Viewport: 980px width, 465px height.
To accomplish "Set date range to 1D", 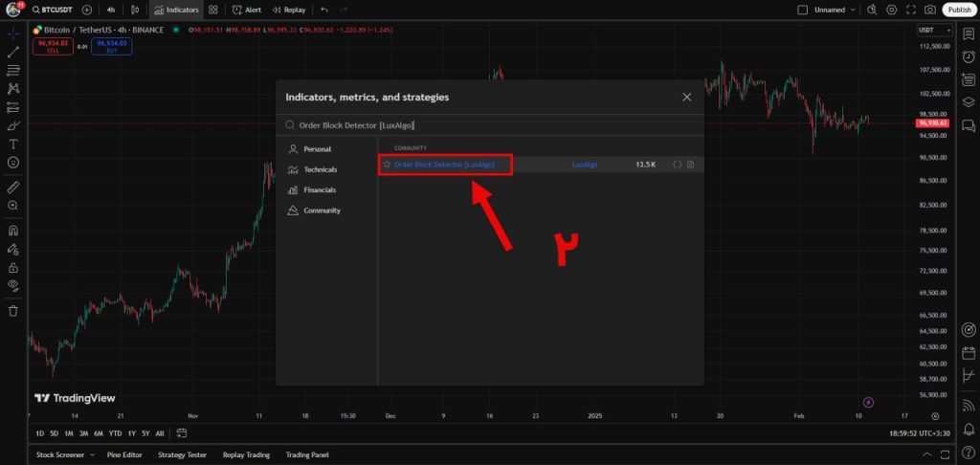I will [x=40, y=433].
